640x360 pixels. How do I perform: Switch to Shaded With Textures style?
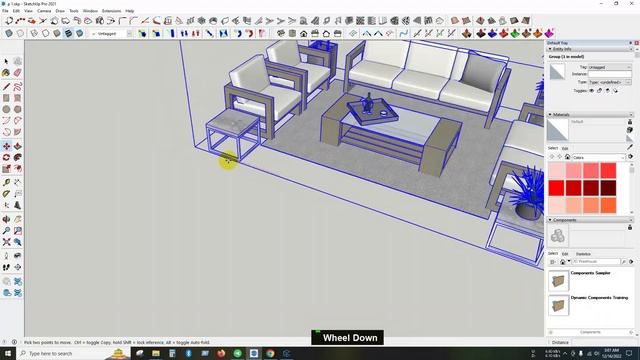point(68,33)
